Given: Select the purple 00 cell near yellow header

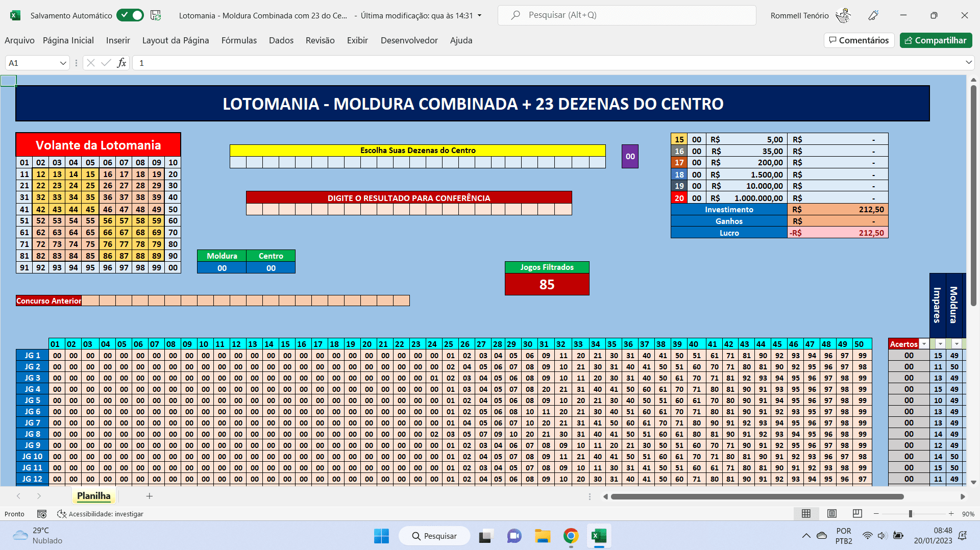Looking at the screenshot, I should coord(630,156).
